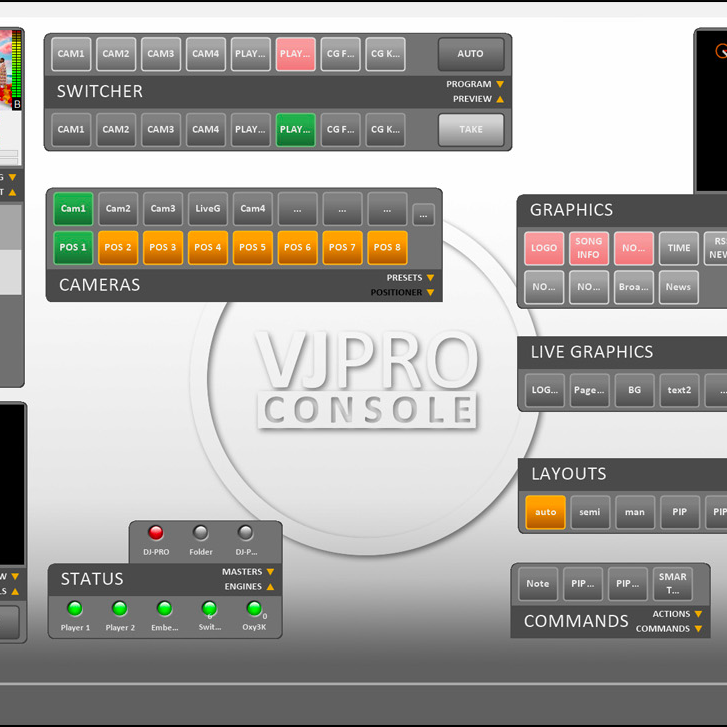The image size is (727, 727).
Task: Select CAM4 on the program row
Action: [206, 54]
